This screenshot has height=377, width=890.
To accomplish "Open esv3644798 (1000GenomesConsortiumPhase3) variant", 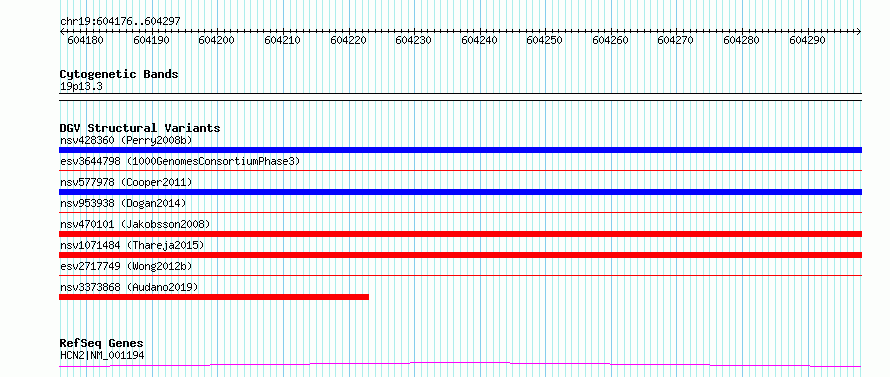I will [180, 161].
